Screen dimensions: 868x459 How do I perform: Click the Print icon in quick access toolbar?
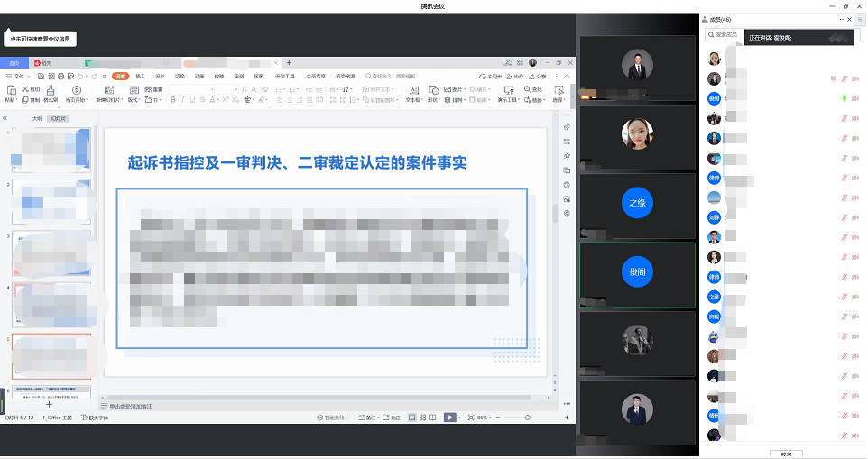[60, 77]
